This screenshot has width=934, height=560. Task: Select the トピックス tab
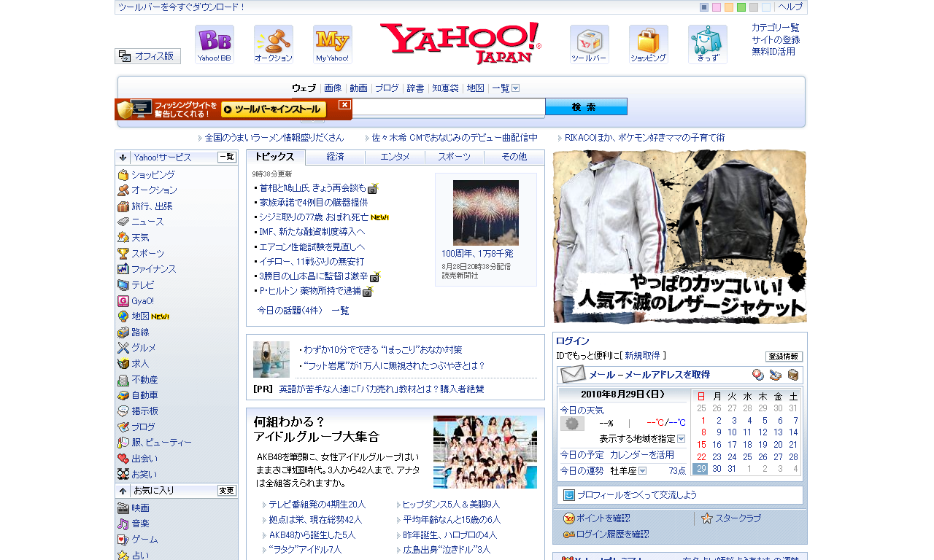coord(275,157)
